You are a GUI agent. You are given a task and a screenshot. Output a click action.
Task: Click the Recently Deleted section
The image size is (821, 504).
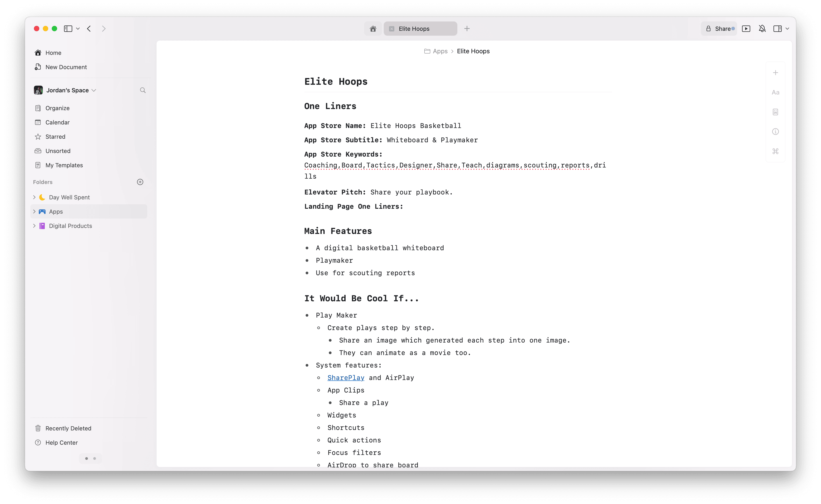coord(68,428)
